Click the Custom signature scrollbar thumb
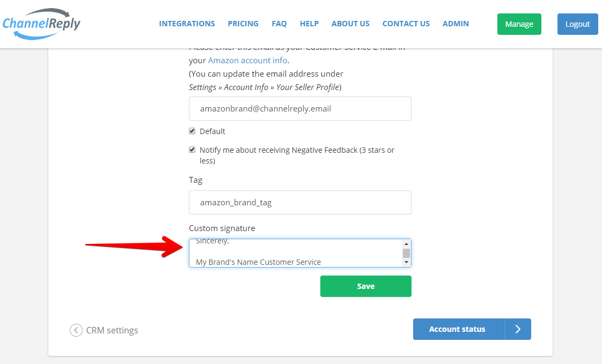Image resolution: width=602 pixels, height=364 pixels. (x=406, y=253)
